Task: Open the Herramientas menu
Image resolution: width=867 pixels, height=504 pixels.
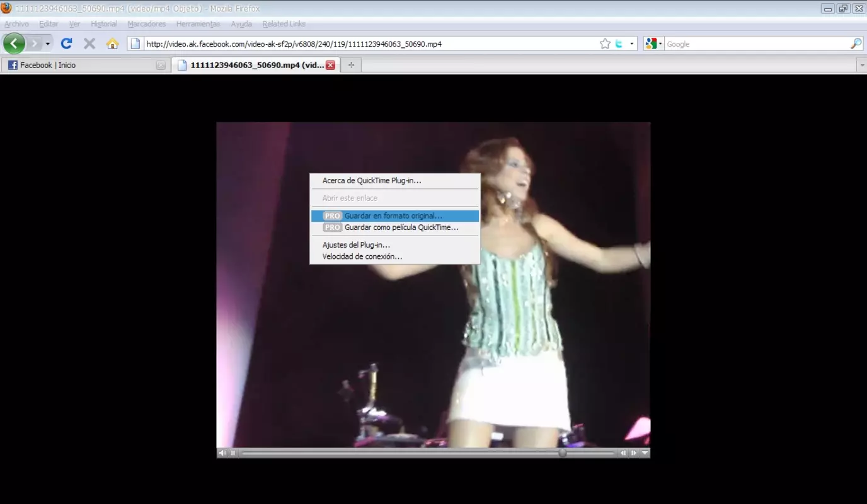Action: tap(198, 24)
